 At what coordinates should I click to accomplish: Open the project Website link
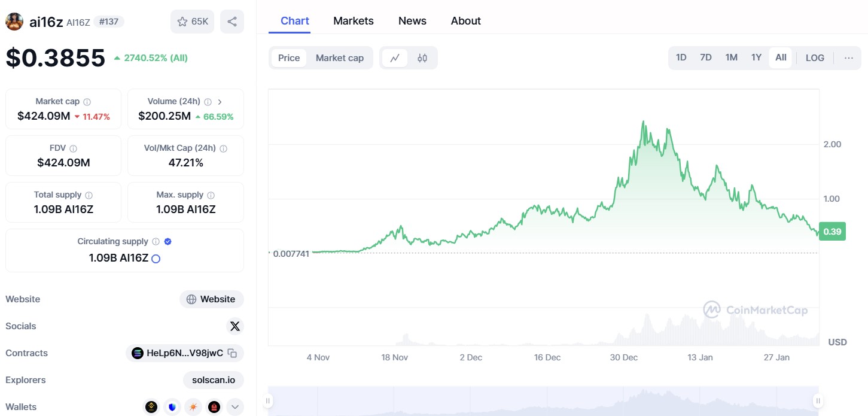(x=212, y=299)
